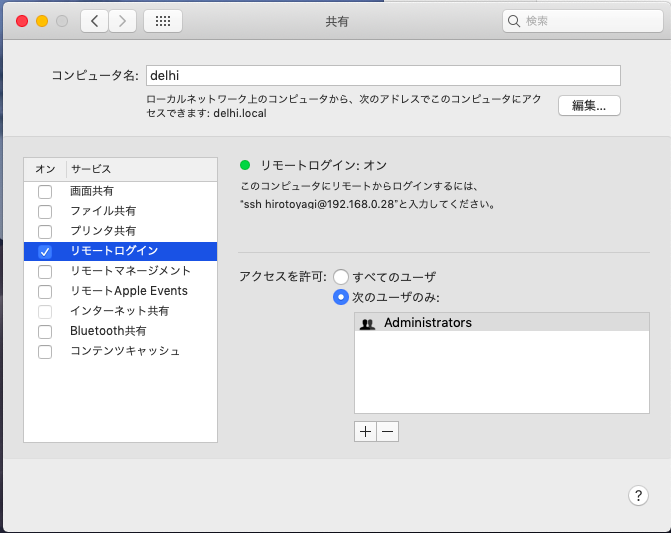Enable the ファイル共有 checkbox
Viewport: 671px width, 533px height.
pyautogui.click(x=44, y=211)
